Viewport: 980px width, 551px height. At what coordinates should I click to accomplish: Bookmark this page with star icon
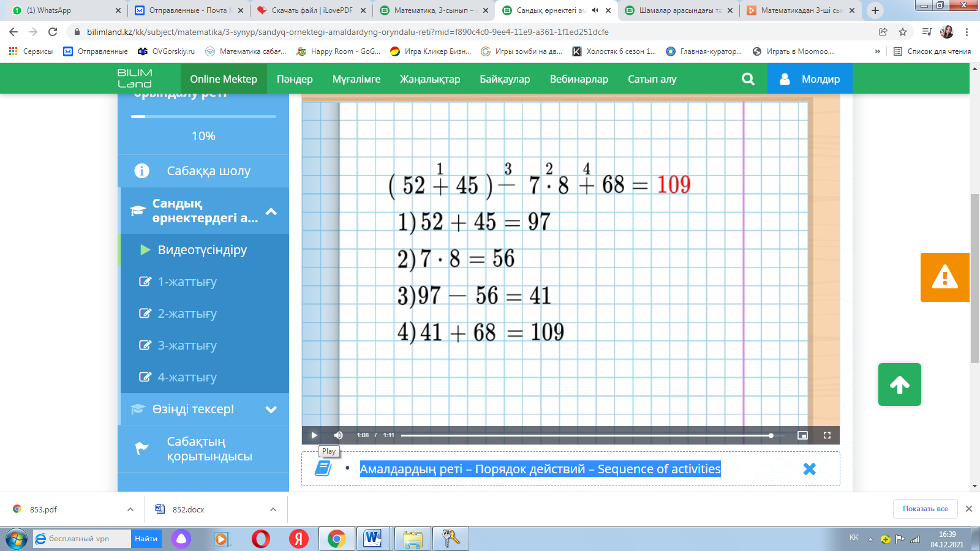[902, 32]
